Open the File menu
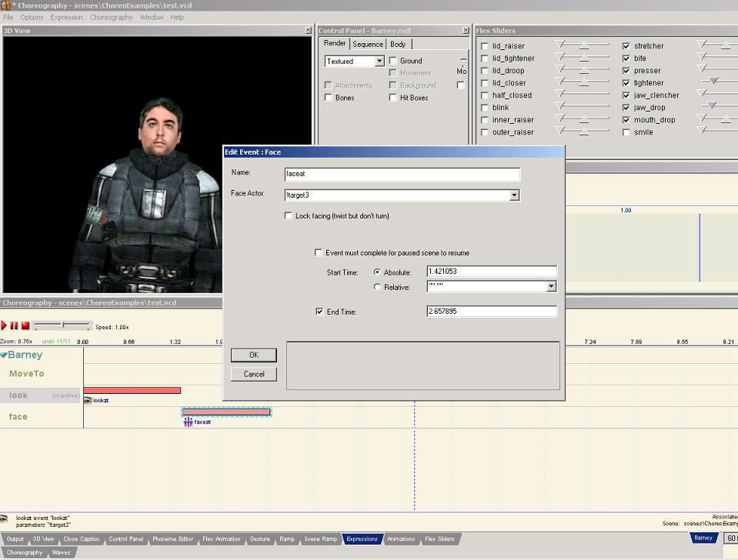Image resolution: width=738 pixels, height=560 pixels. point(8,18)
